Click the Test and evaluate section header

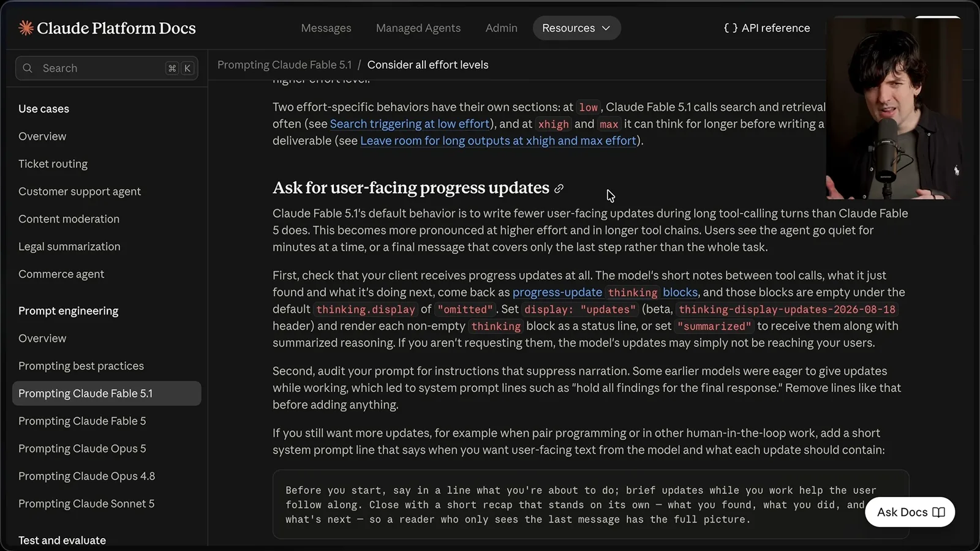[x=62, y=541]
